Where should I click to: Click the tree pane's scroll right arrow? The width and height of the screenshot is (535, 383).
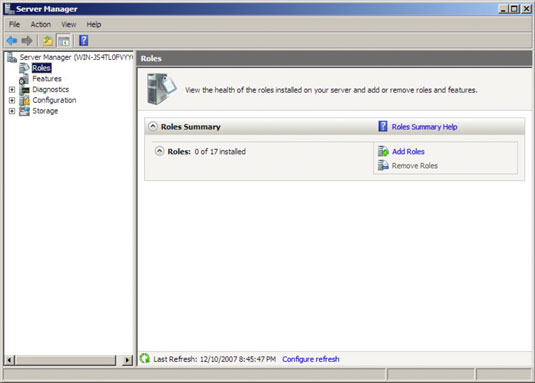click(128, 360)
